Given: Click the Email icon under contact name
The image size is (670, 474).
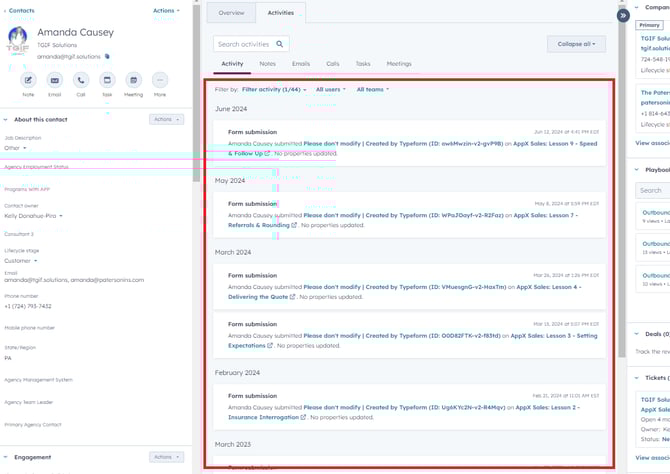Looking at the screenshot, I should point(55,80).
